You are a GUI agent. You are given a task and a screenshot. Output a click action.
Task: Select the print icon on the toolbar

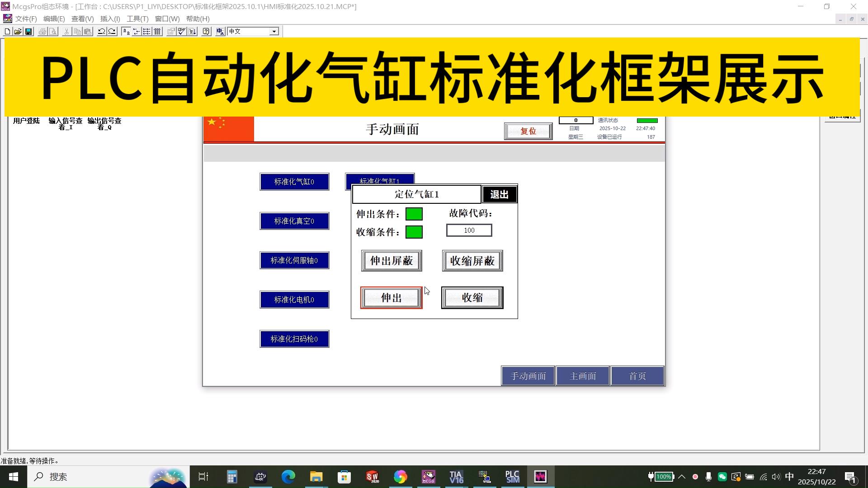[42, 31]
